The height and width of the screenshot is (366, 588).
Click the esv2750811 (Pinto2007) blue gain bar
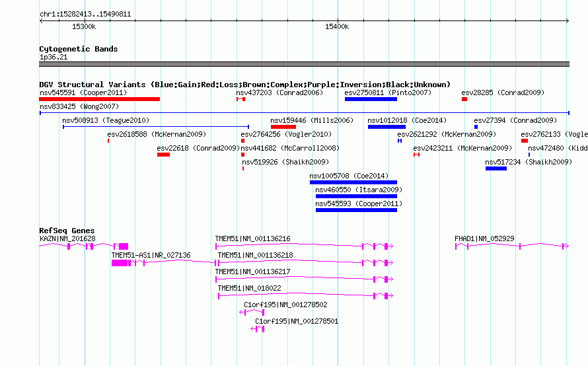click(371, 99)
